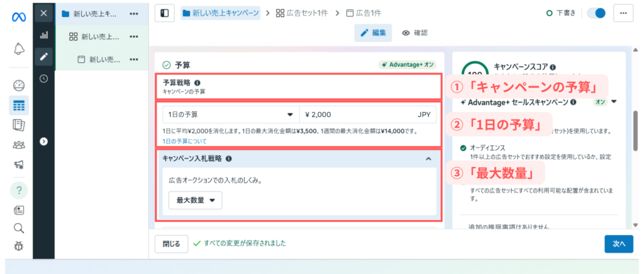This screenshot has width=644, height=274.
Task: Switch to the 編集 tab
Action: point(373,33)
